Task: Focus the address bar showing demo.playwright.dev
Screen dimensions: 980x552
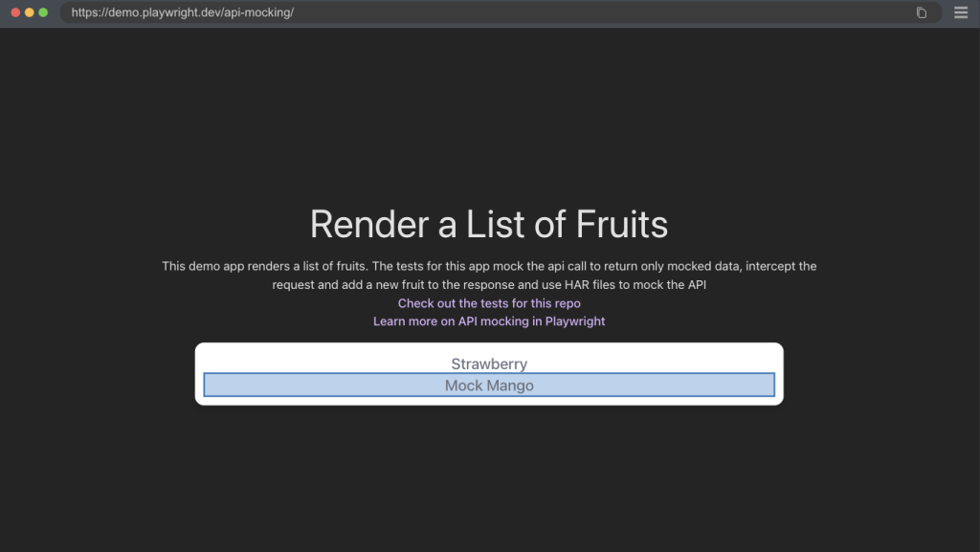Action: click(500, 12)
